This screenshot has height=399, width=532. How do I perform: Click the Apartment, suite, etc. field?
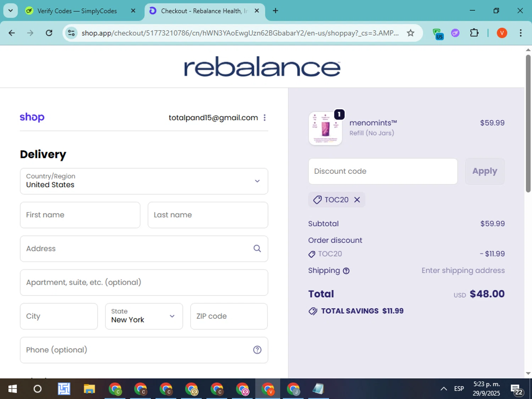(144, 282)
